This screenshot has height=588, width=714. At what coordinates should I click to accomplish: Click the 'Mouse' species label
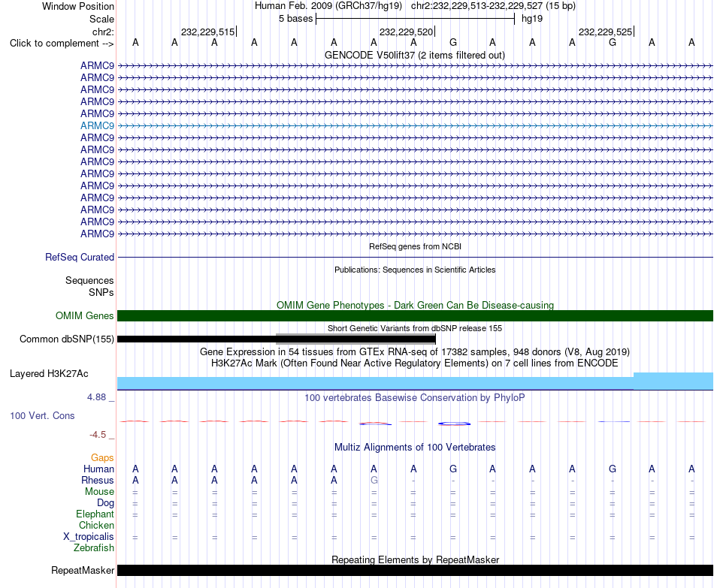99,492
